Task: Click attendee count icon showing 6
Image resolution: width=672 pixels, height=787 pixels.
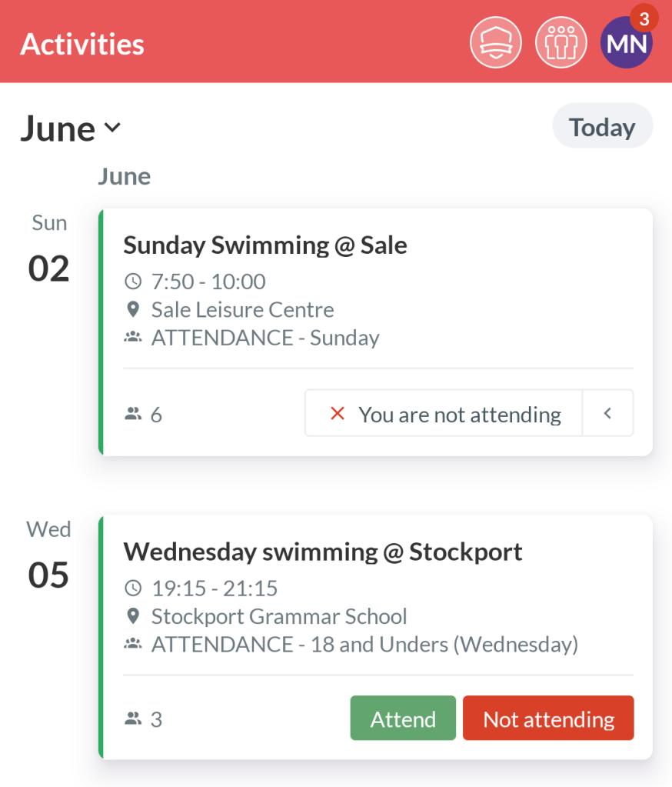Action: [x=133, y=415]
